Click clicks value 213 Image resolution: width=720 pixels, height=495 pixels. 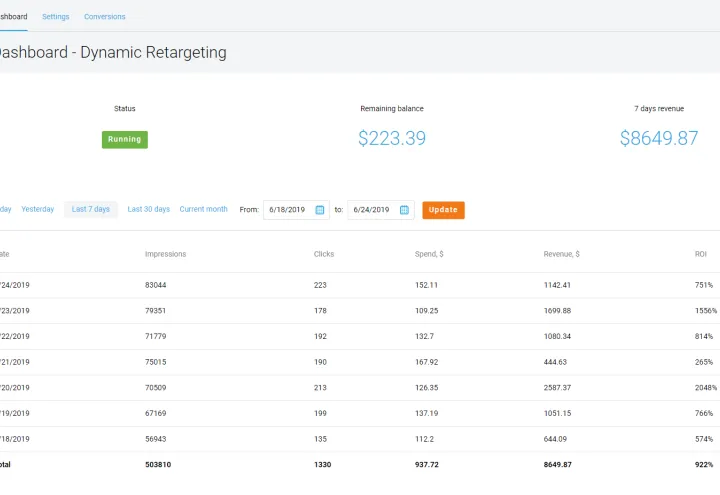(320, 388)
